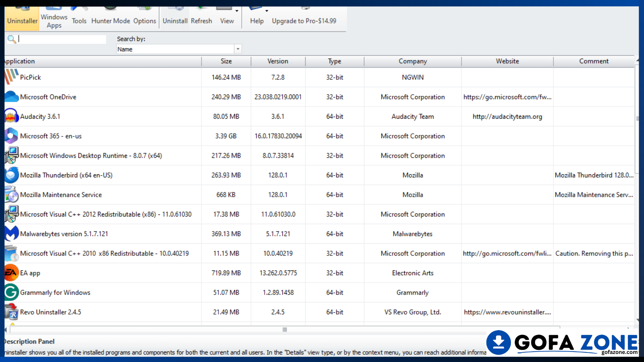Click the vertical scrollbar down arrow
The image size is (644, 362).
click(x=638, y=320)
